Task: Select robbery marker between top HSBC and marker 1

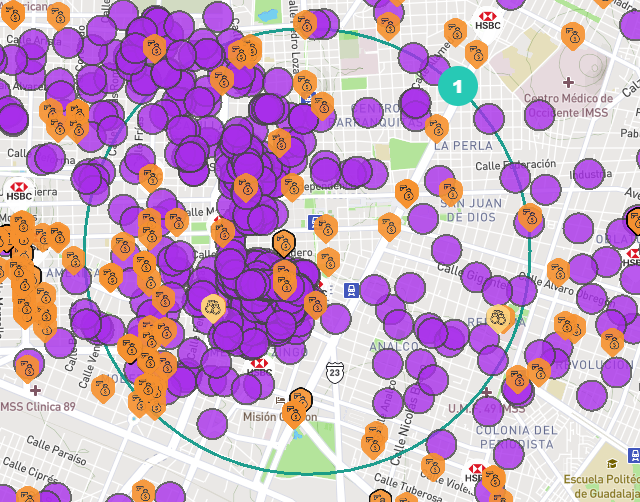Action: tap(476, 54)
